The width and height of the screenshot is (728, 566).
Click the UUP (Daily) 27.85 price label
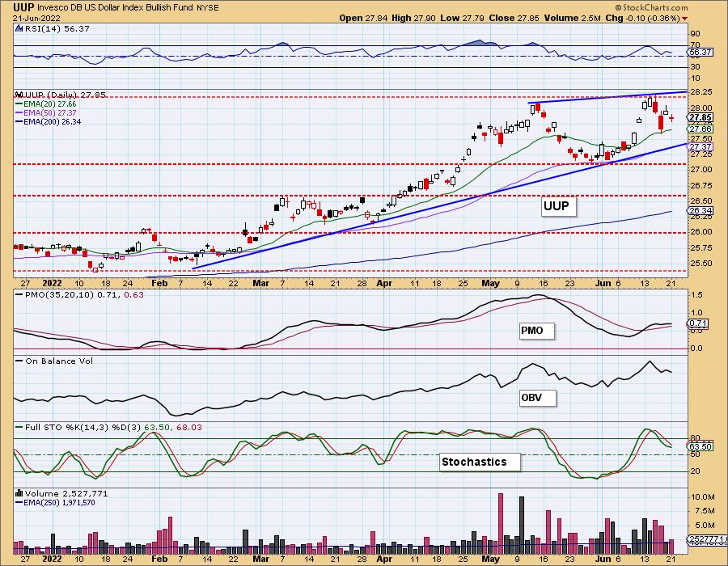[65, 95]
